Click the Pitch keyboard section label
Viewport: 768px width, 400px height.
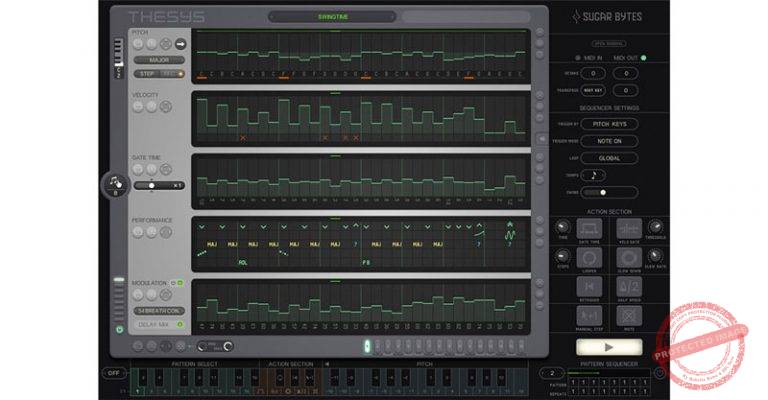[x=424, y=364]
